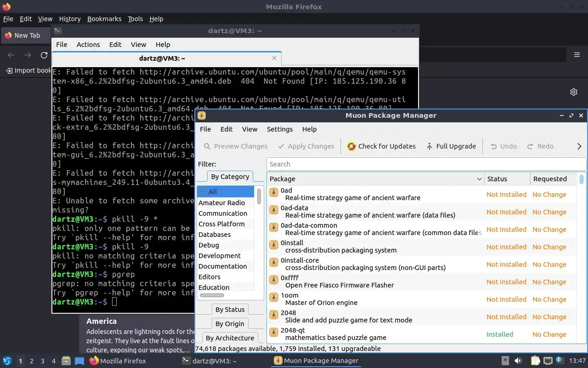Switch to workspace 4 in pager

[54, 361]
